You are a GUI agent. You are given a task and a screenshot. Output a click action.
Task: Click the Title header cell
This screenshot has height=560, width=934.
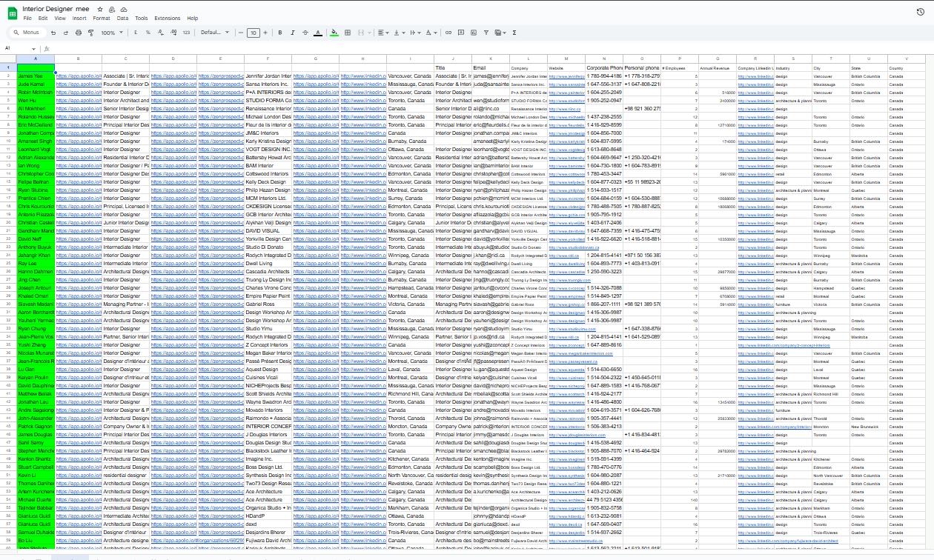coord(452,67)
